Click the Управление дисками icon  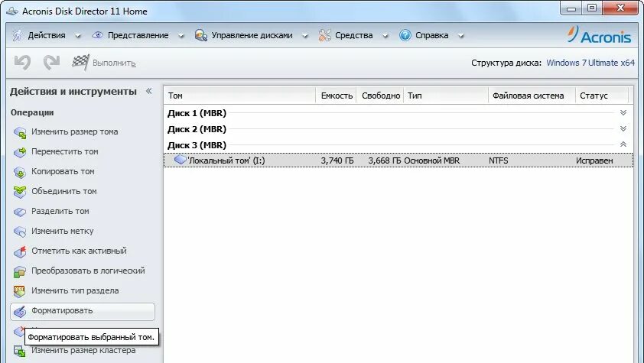201,35
